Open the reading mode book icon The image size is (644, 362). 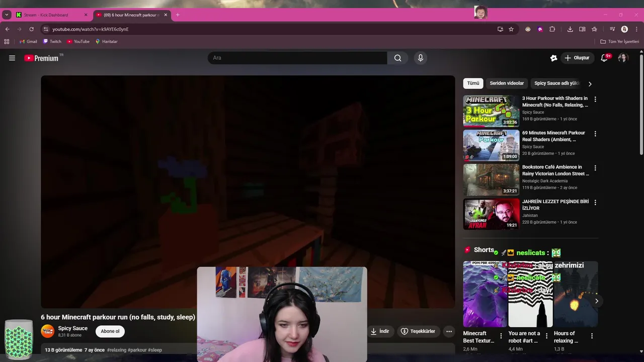tap(582, 29)
